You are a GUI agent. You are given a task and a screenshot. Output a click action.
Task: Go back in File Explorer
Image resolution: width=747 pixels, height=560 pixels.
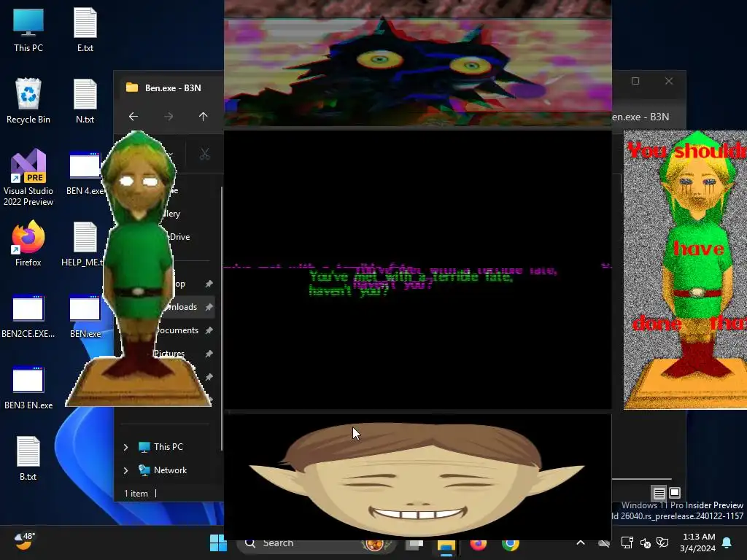tap(133, 116)
